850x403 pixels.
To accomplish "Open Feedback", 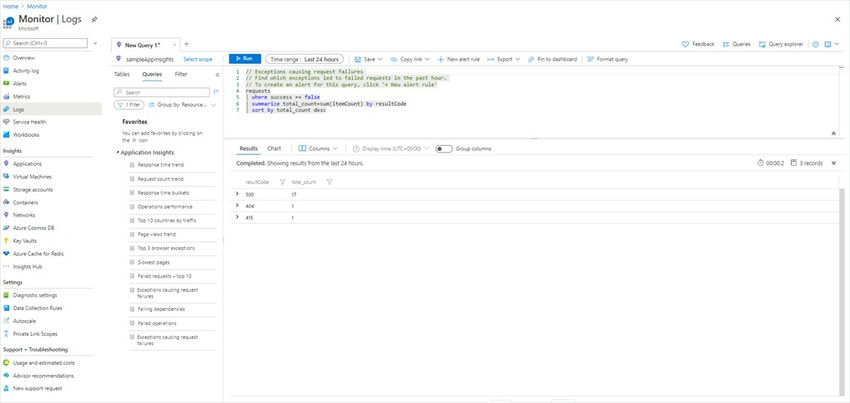I will 698,44.
